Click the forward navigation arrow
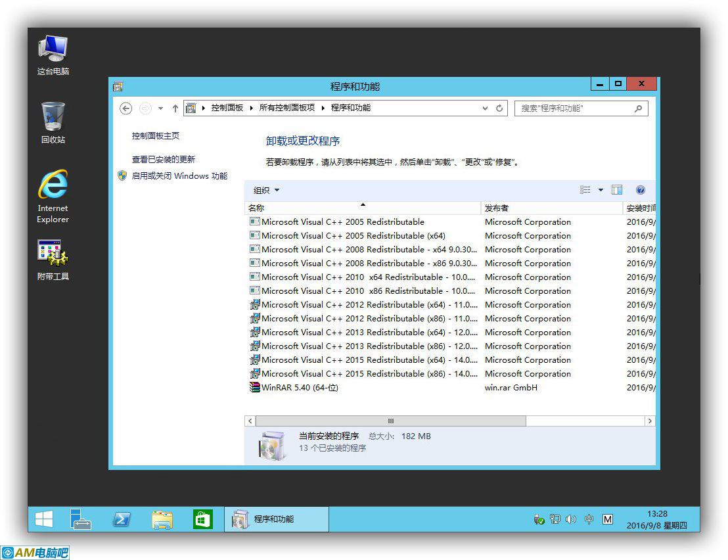This screenshot has height=560, width=728. 145,108
